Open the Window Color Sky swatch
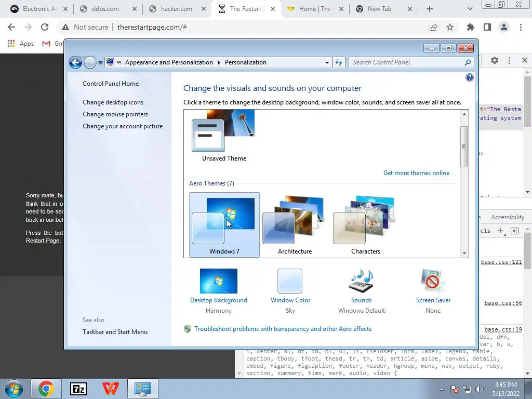This screenshot has width=532, height=399. coord(290,281)
